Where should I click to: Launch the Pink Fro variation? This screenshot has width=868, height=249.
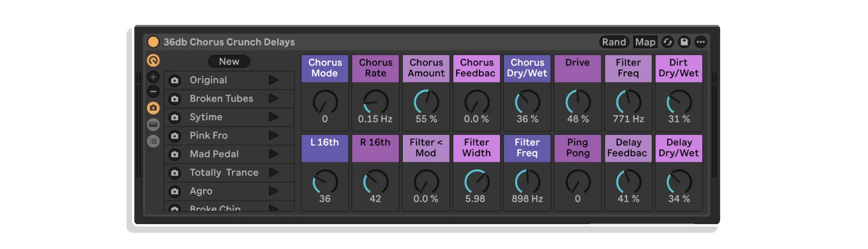pos(274,136)
